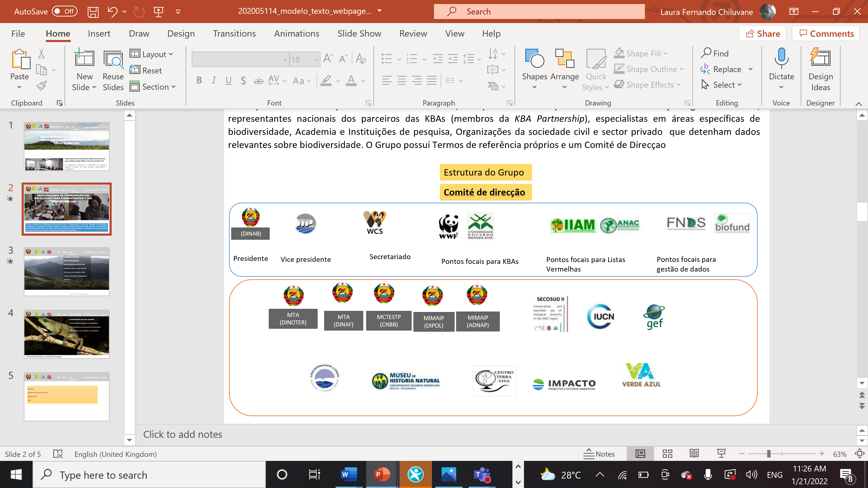Toggle Normal view button in status bar
868x488 pixels.
coord(640,454)
